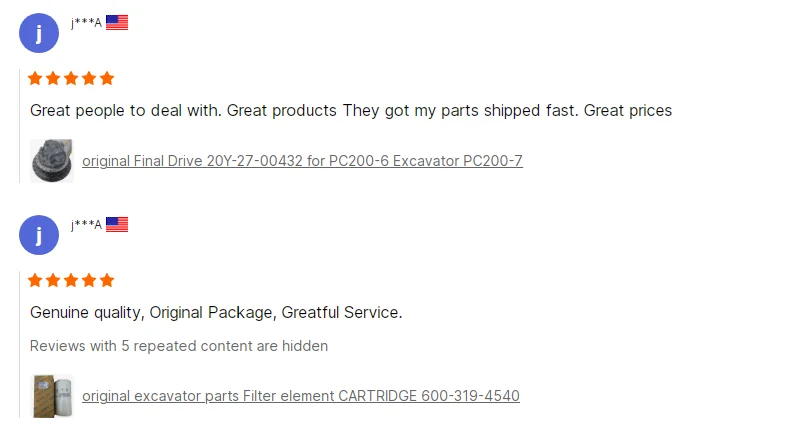790x431 pixels.
Task: Expand the "Reviews with 5 repeated content" notice
Action: coord(179,346)
